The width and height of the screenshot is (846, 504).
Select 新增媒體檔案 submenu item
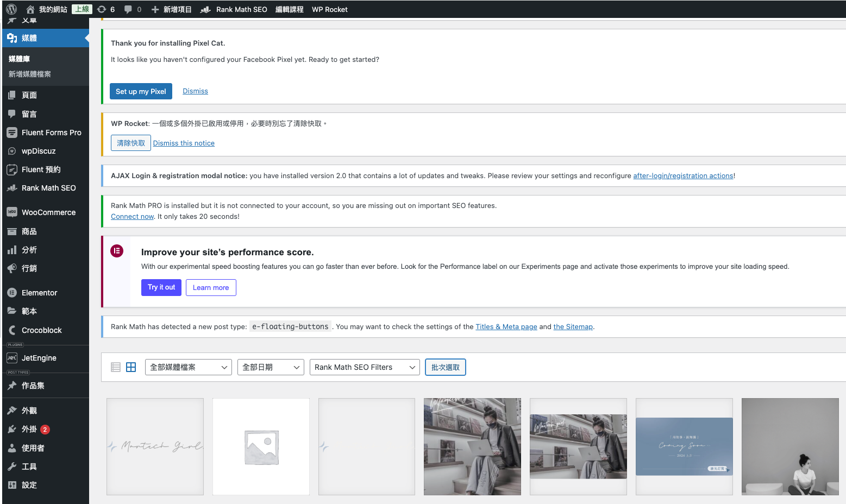click(30, 74)
